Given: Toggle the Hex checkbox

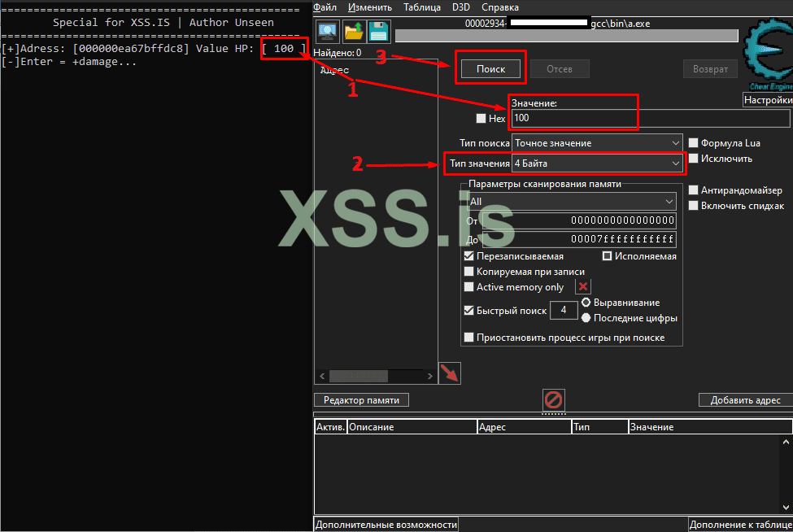Looking at the screenshot, I should (x=481, y=118).
